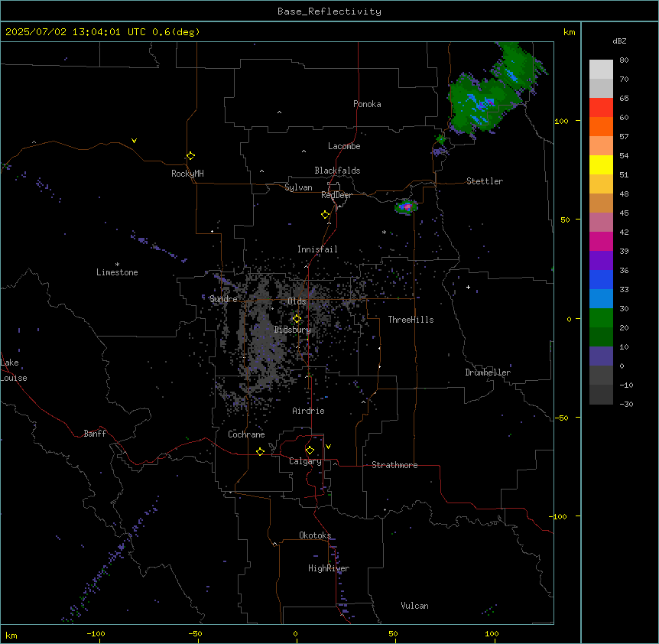Click the RockyMH label

click(x=187, y=174)
